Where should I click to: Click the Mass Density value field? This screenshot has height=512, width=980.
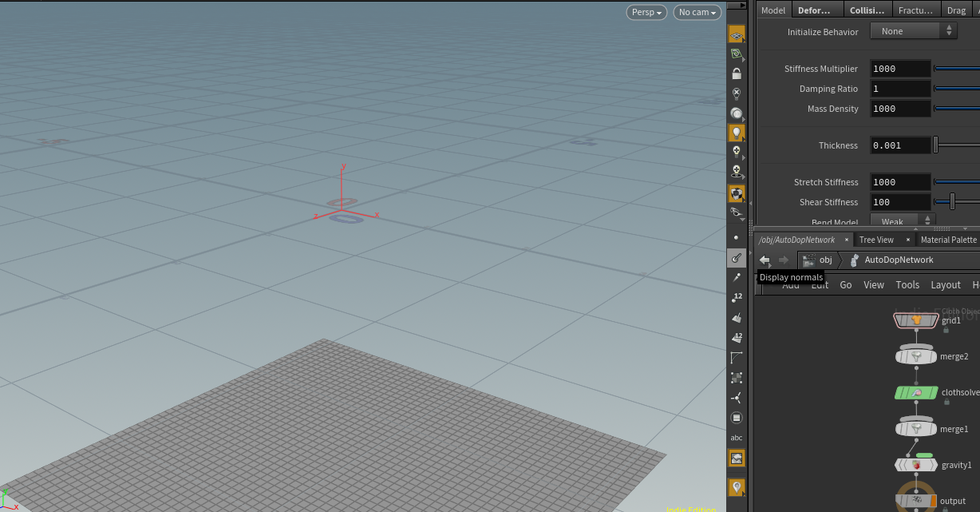900,109
